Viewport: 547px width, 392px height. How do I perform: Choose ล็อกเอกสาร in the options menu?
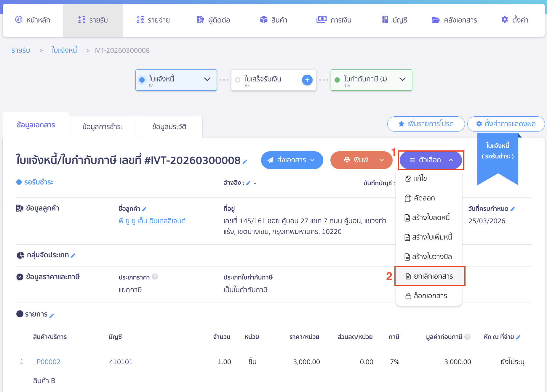click(430, 296)
